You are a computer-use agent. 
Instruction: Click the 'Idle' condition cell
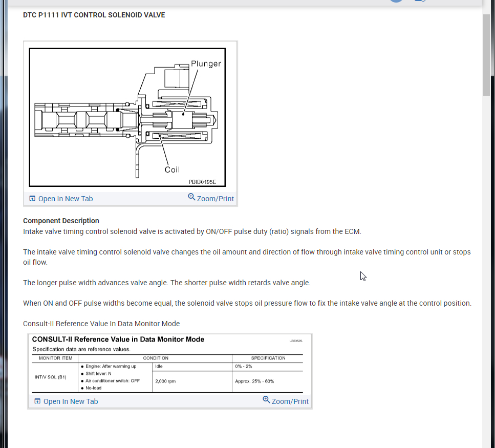click(x=159, y=366)
